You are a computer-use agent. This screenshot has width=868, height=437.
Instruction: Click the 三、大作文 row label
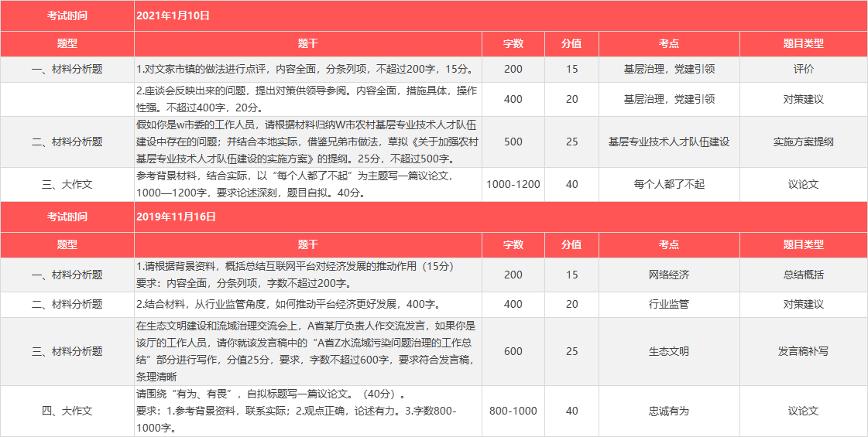click(x=67, y=184)
